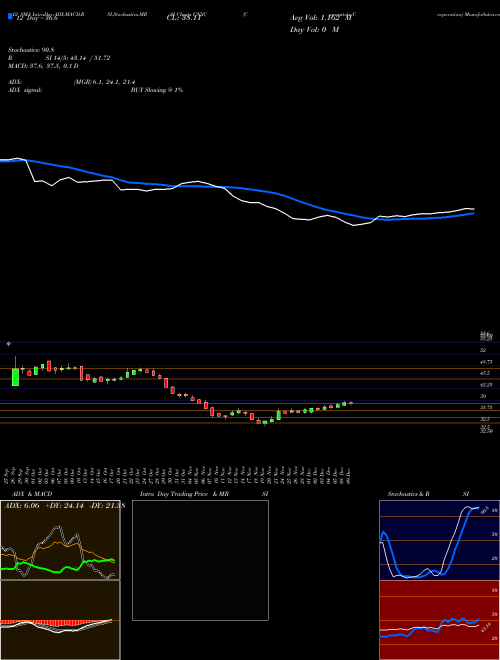
Task: Select the '42.25' price axis label
Action: [486, 385]
